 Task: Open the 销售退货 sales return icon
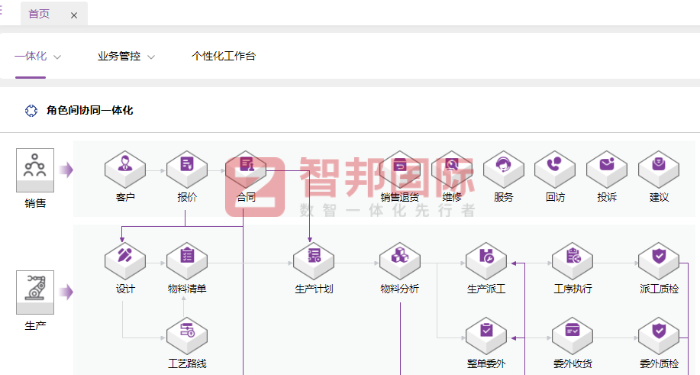tap(400, 169)
